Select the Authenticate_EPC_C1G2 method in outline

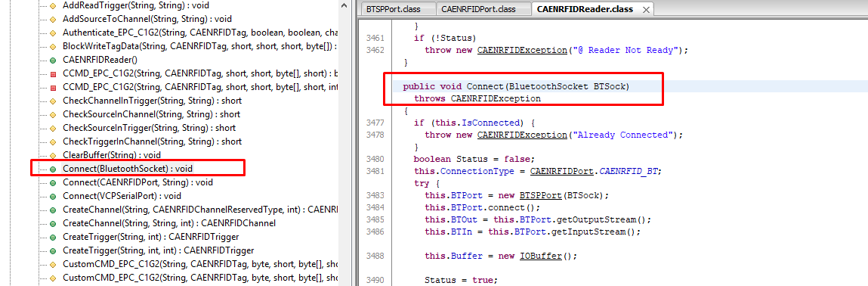pos(200,32)
